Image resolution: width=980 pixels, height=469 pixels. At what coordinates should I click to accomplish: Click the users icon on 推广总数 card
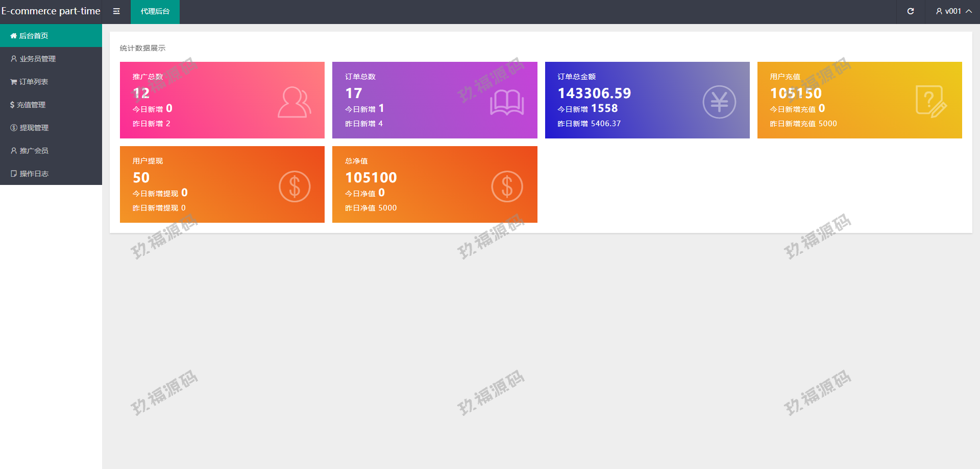point(294,102)
